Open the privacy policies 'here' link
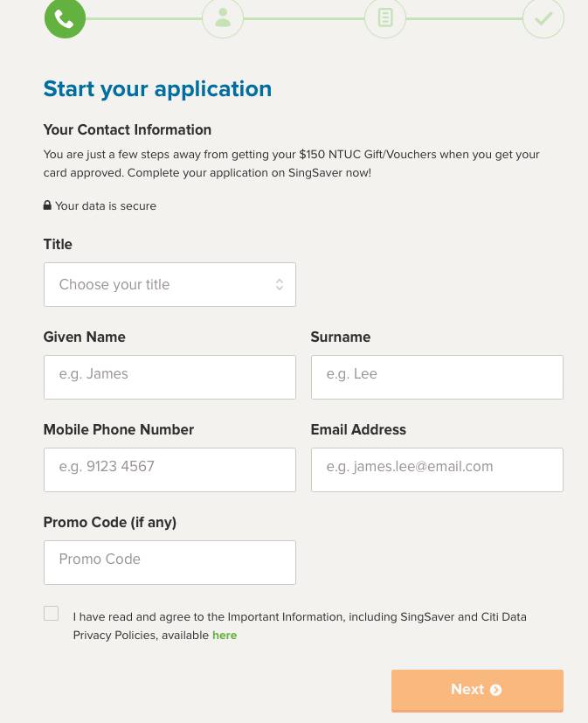Image resolution: width=588 pixels, height=723 pixels. tap(225, 636)
